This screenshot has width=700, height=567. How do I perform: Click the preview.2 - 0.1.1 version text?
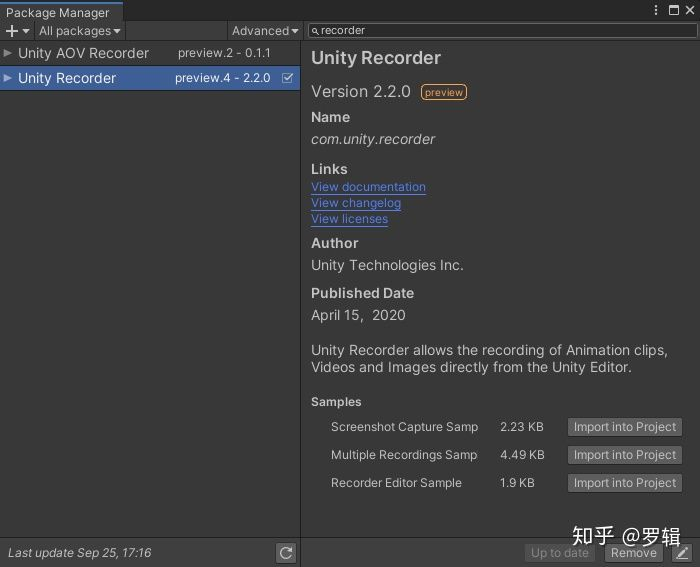(224, 53)
